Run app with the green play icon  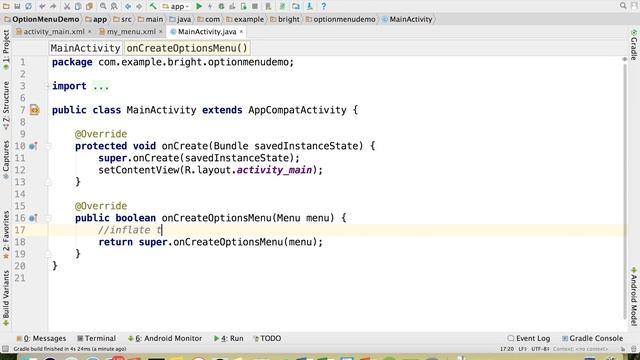tap(199, 6)
